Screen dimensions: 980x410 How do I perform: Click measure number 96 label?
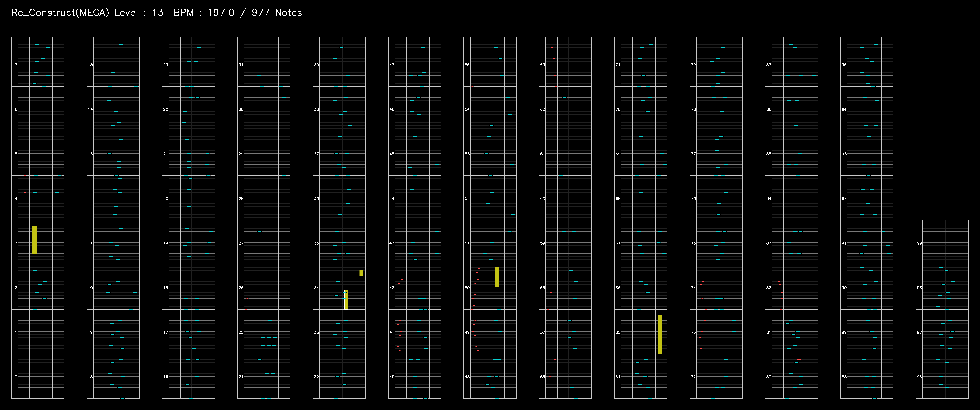[x=919, y=377]
